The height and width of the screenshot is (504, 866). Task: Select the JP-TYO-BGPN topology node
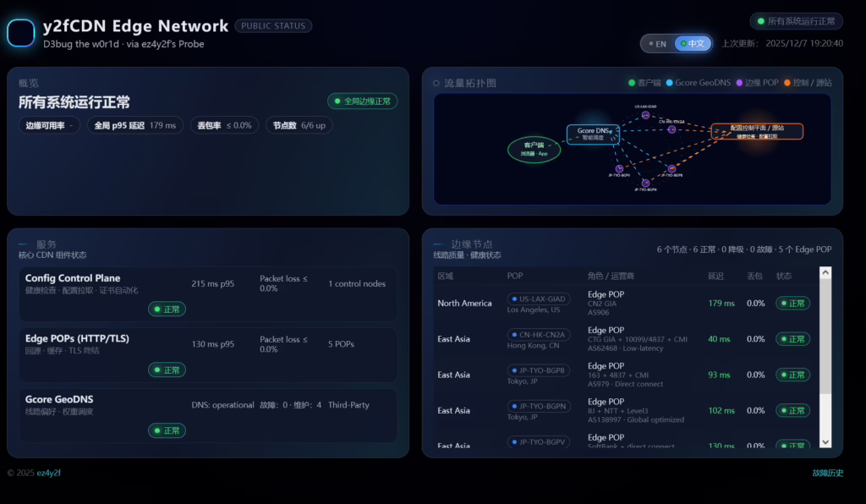(x=645, y=183)
